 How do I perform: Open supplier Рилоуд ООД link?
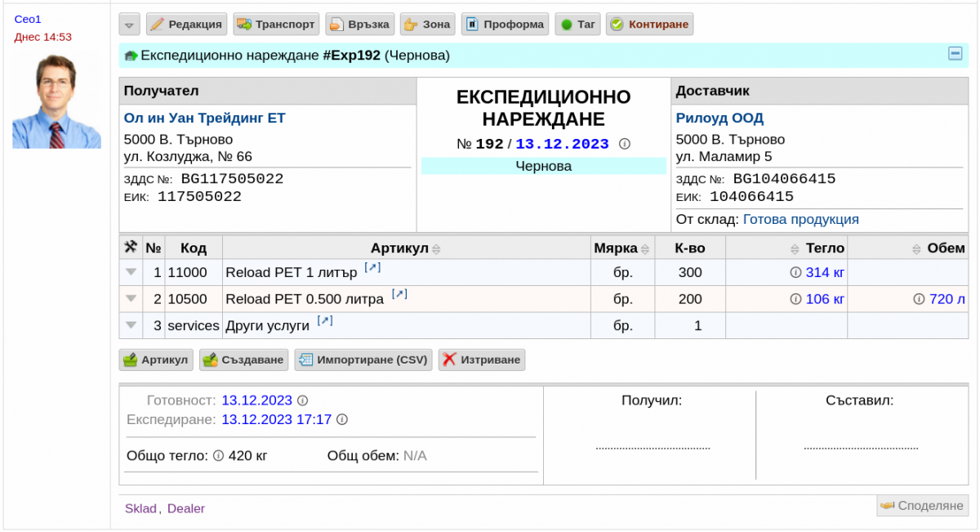[719, 118]
